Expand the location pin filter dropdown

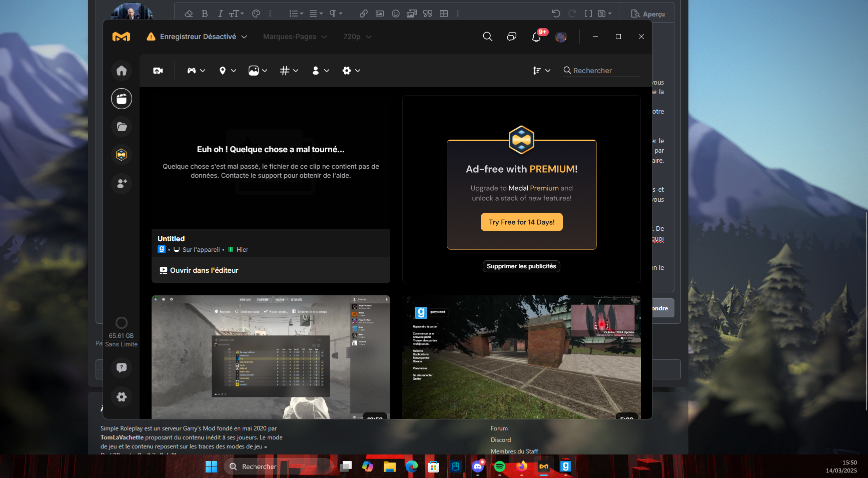pyautogui.click(x=228, y=71)
